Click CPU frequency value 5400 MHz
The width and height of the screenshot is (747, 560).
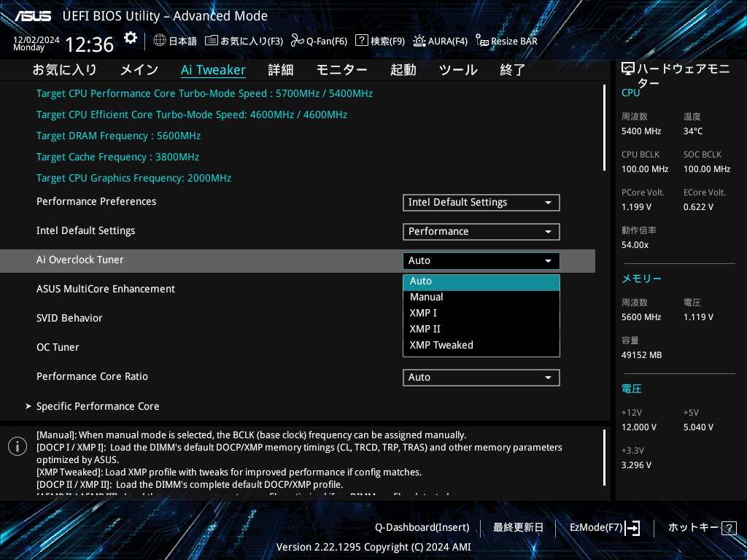(641, 131)
